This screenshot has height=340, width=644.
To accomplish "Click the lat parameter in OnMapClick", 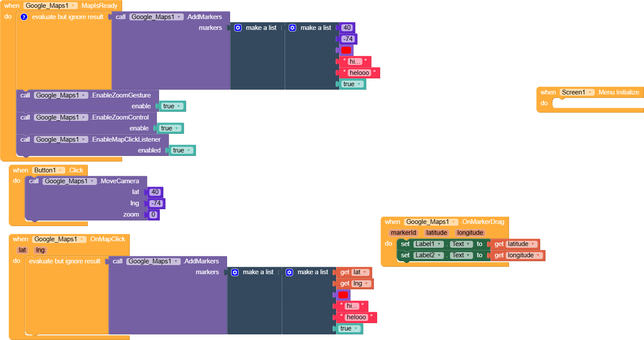I will pyautogui.click(x=22, y=250).
